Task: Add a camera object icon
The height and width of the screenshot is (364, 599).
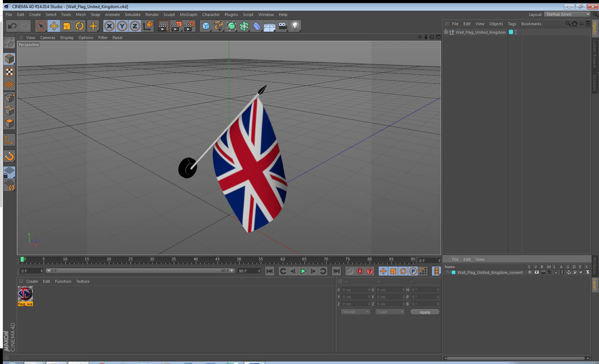Action: [x=282, y=26]
